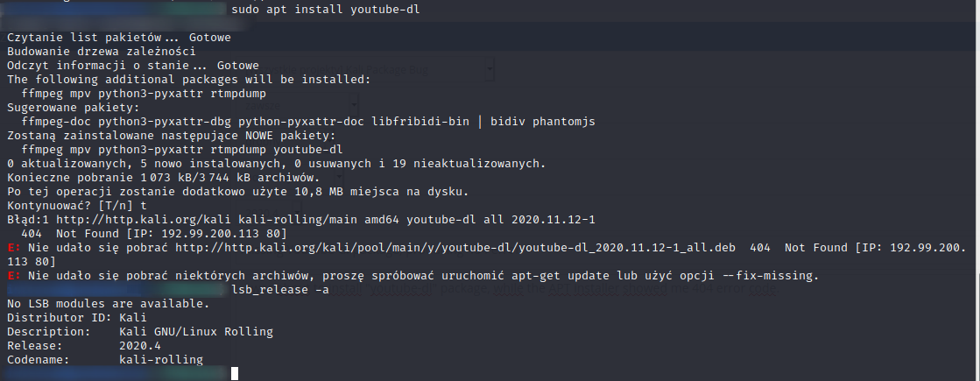
Task: Click the '2020.4' release value
Action: [139, 346]
